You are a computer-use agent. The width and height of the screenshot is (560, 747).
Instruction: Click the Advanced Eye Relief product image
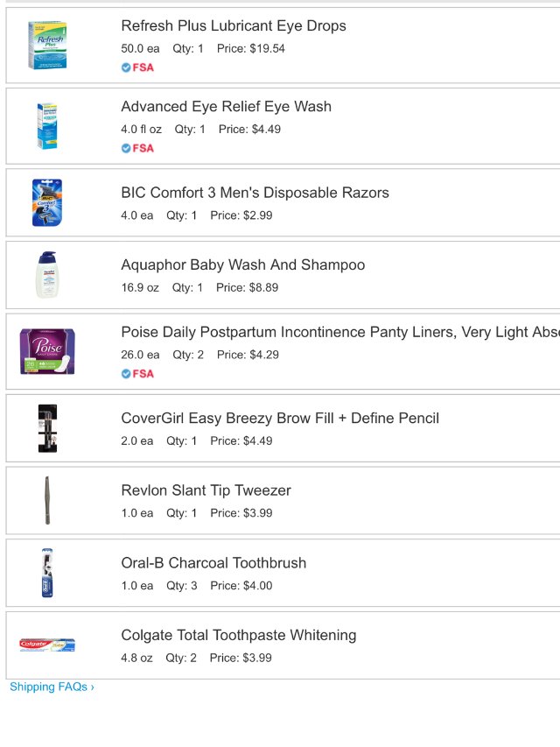pyautogui.click(x=47, y=126)
